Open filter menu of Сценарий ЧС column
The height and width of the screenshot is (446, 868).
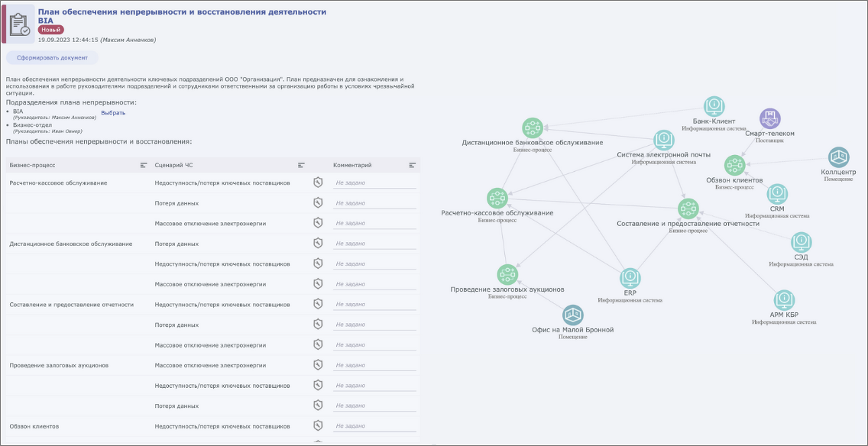coord(301,165)
